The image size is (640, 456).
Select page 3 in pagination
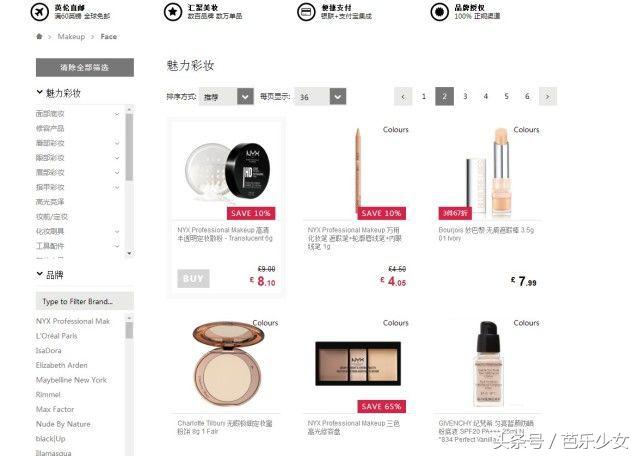pos(465,97)
